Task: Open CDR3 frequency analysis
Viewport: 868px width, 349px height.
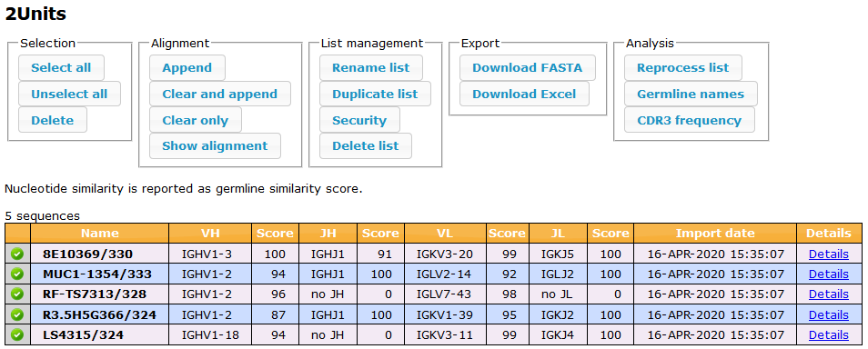Action: tap(689, 120)
